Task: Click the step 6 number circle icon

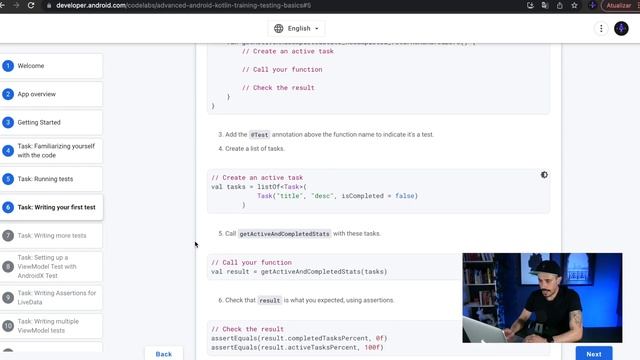Action: coord(8,207)
